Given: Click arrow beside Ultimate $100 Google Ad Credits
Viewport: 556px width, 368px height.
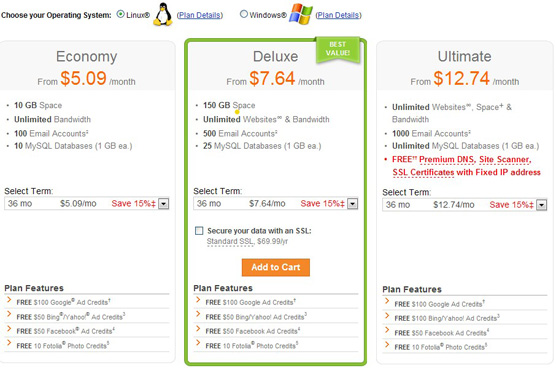Looking at the screenshot, I should [387, 302].
